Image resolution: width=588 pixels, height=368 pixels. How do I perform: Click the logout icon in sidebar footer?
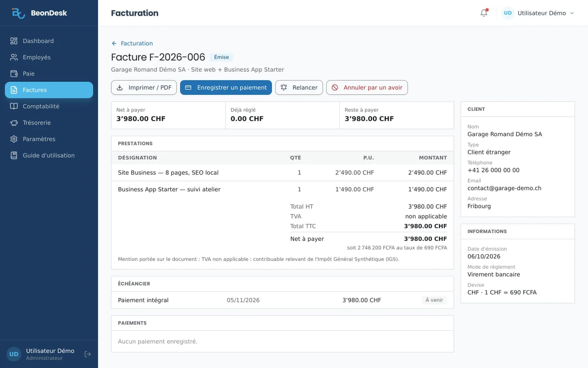point(88,354)
